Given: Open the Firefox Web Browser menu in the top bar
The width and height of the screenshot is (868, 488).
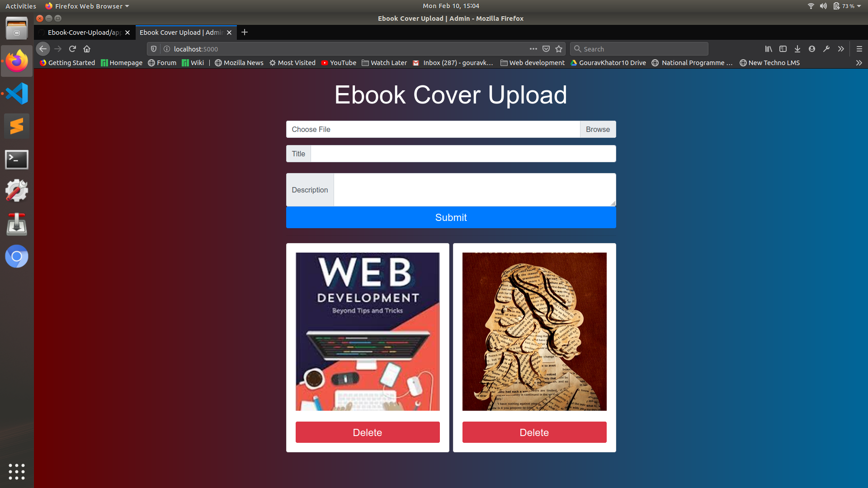Looking at the screenshot, I should tap(87, 6).
